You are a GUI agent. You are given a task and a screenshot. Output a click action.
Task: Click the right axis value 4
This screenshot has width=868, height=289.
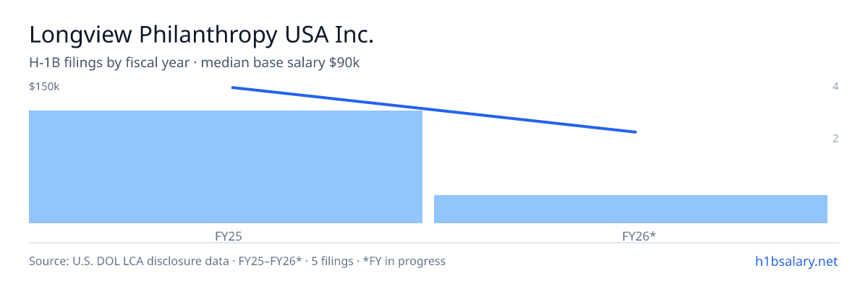(x=835, y=87)
